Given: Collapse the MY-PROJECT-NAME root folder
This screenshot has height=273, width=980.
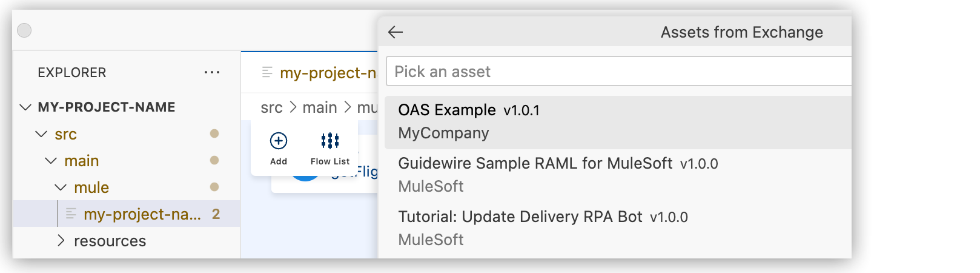Looking at the screenshot, I should point(25,107).
